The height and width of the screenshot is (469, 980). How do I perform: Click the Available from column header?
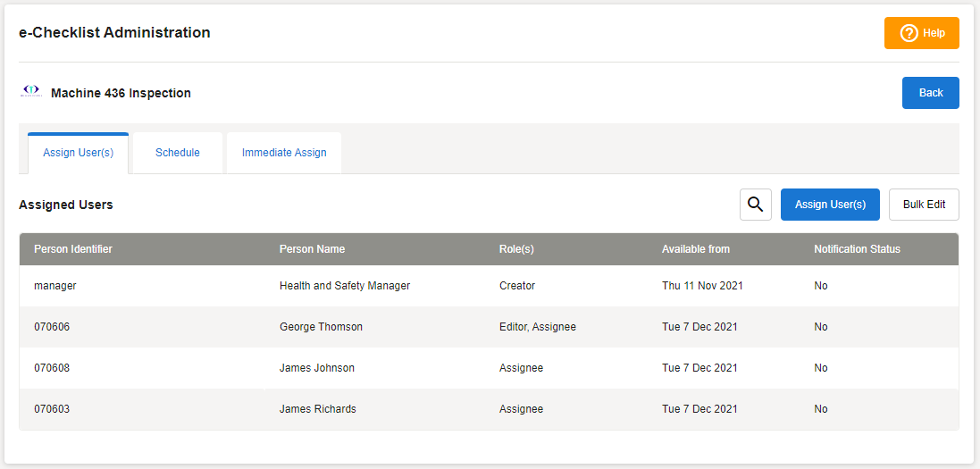(x=696, y=249)
